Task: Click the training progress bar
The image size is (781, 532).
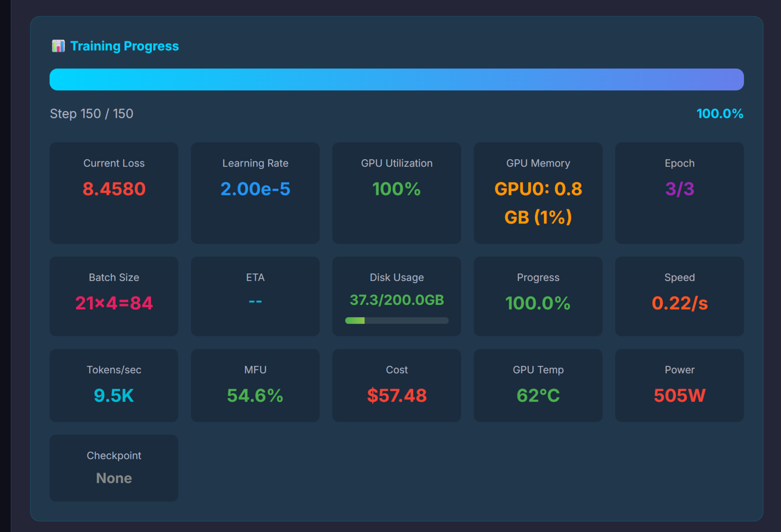Action: (x=397, y=79)
